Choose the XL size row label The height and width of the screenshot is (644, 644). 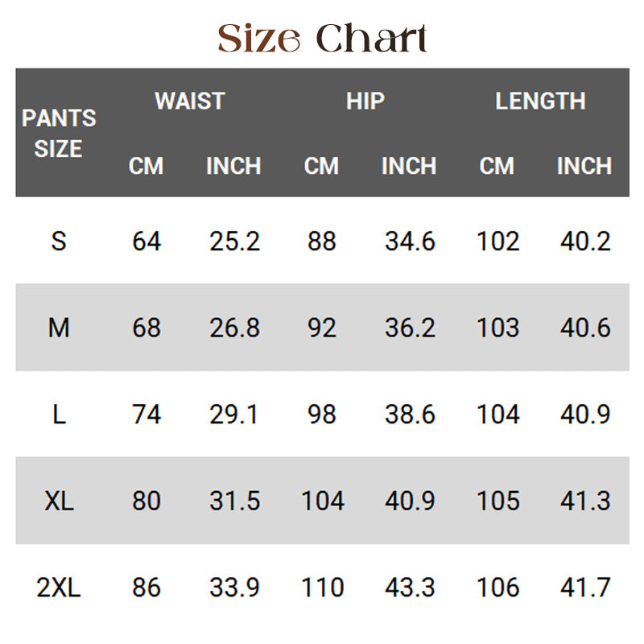59,501
